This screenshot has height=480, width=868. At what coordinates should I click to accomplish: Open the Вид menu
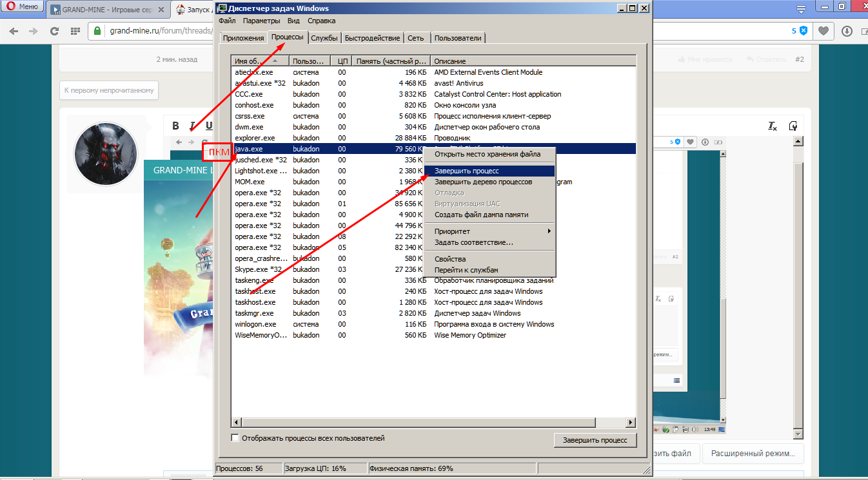[x=293, y=21]
